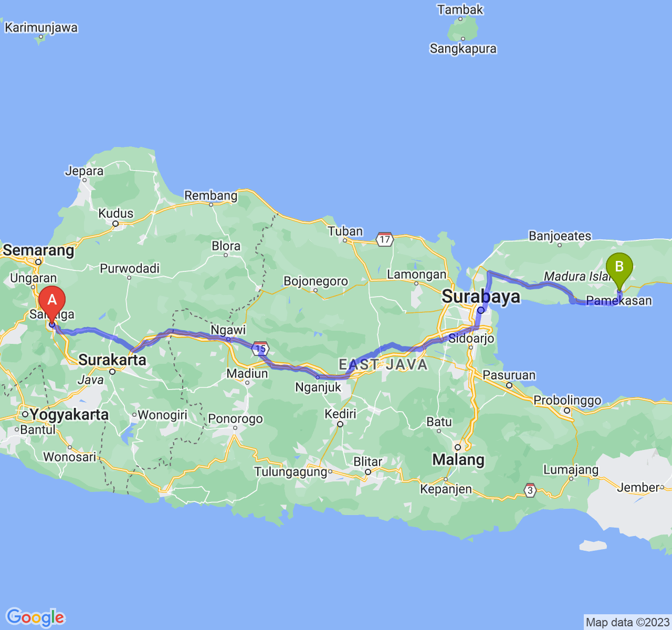Click the Nganjuk town label
Image resolution: width=672 pixels, height=630 pixels.
coord(318,387)
